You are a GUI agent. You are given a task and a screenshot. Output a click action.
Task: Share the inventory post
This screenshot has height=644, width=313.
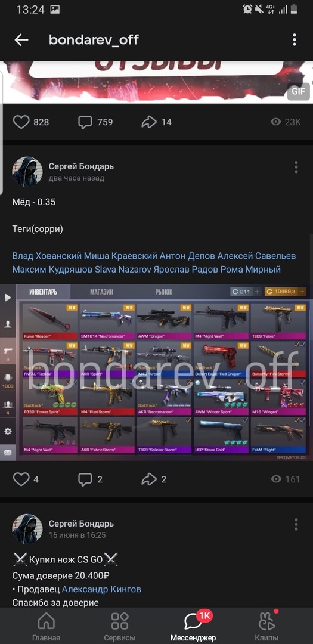click(149, 479)
